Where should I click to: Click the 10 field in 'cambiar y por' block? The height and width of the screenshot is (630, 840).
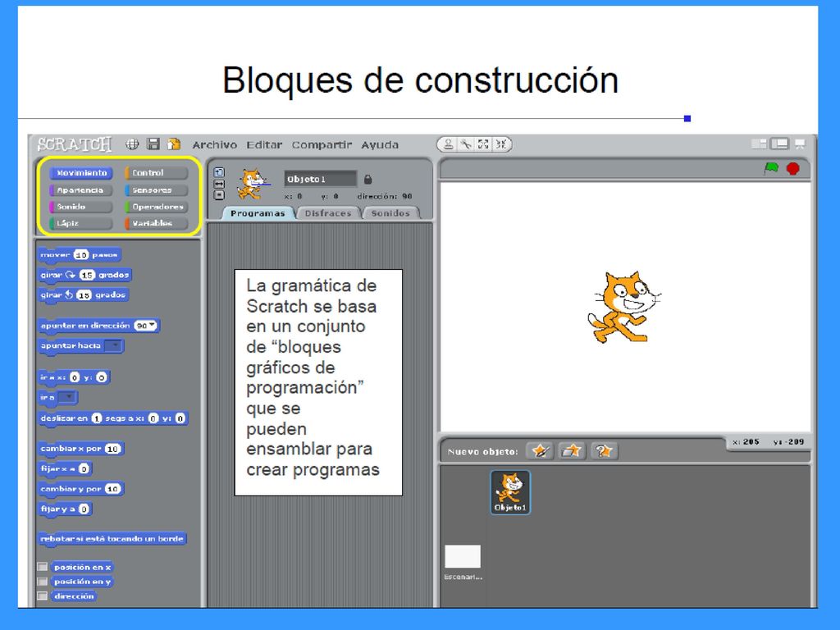point(112,489)
